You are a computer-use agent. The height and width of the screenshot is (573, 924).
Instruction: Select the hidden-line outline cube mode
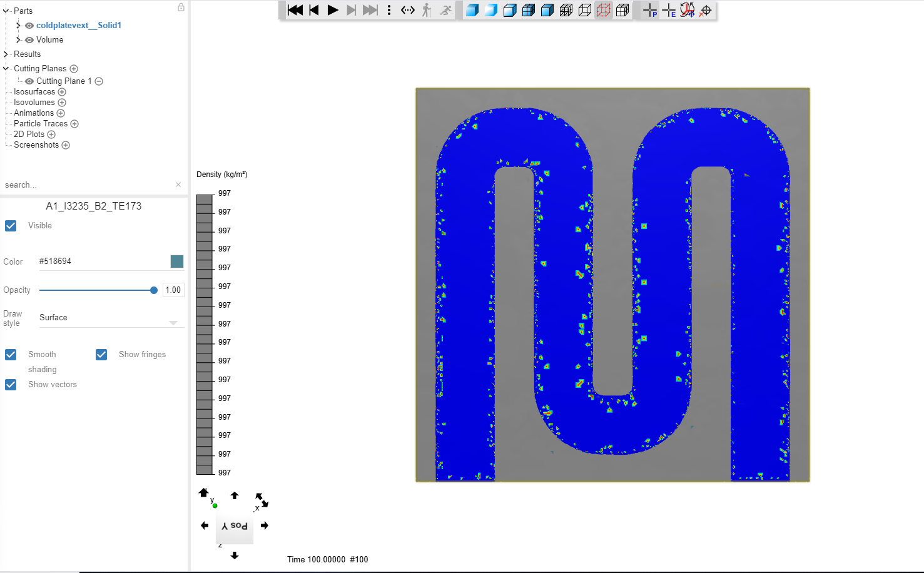click(x=585, y=10)
